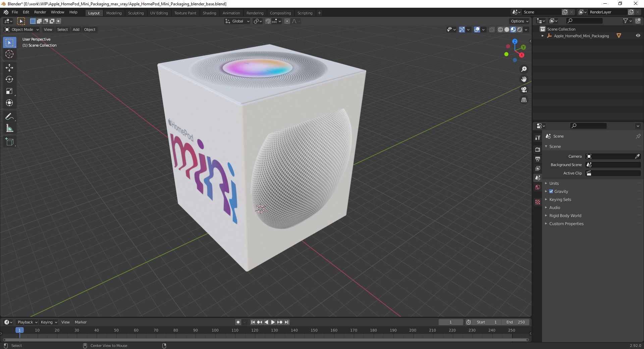This screenshot has height=349, width=644.
Task: Select the Add Cube tool
Action: (x=9, y=142)
